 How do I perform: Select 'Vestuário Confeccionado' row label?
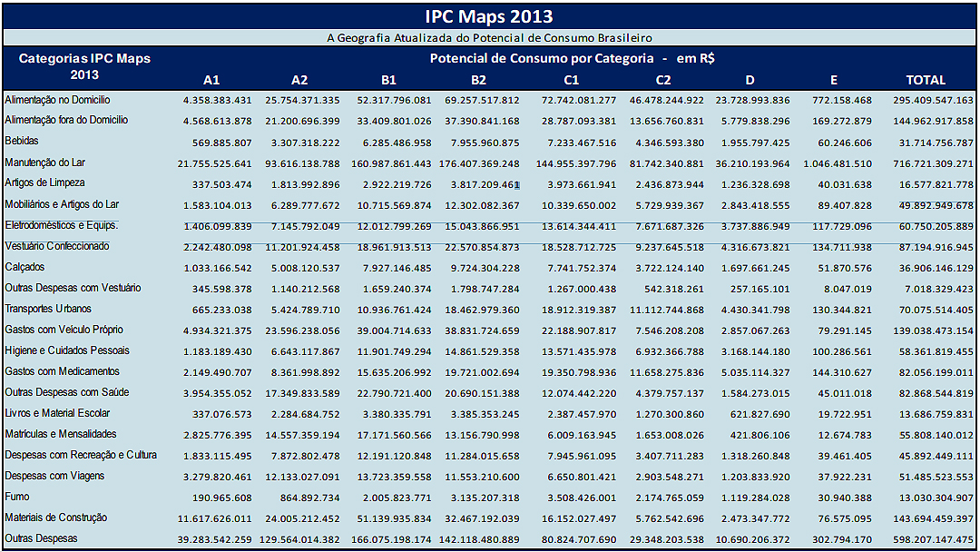[57, 246]
